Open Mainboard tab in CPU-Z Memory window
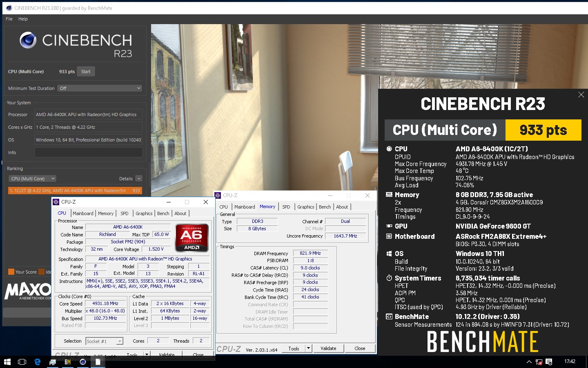This screenshot has height=368, width=588. [x=245, y=207]
